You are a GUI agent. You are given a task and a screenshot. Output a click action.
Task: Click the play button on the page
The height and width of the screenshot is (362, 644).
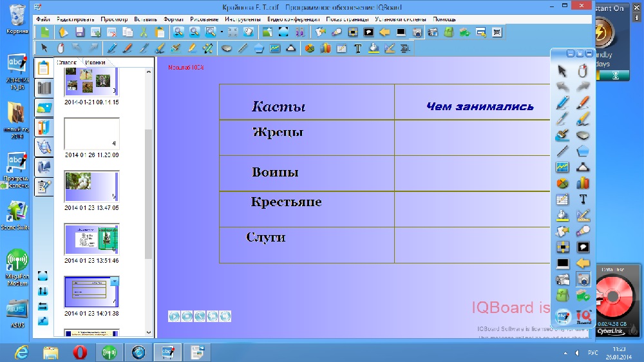tap(174, 316)
